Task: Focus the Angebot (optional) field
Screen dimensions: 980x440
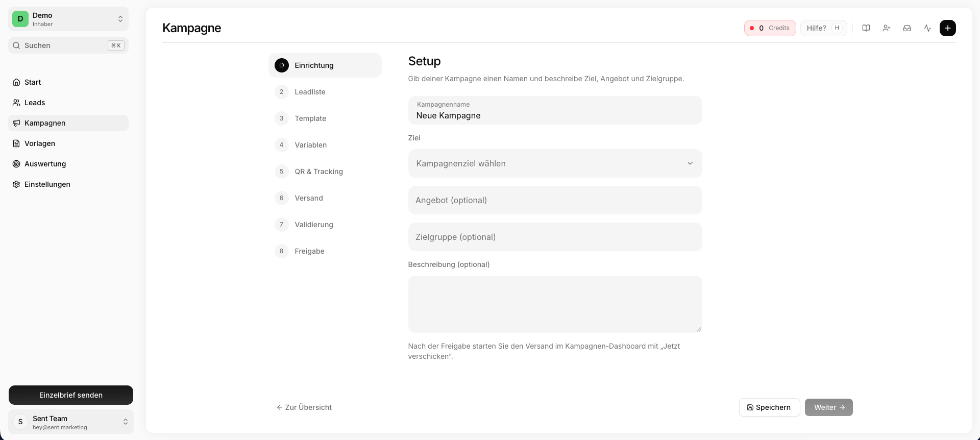Action: click(x=555, y=200)
